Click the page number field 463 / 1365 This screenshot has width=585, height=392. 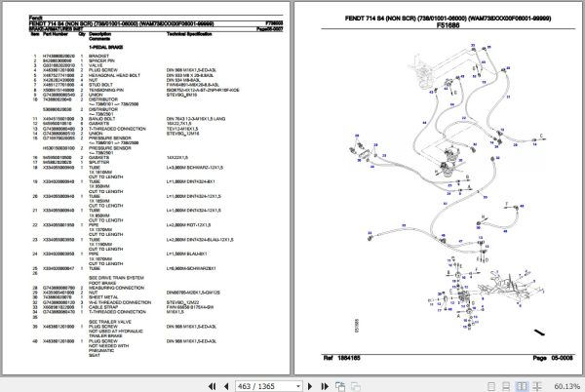[264, 386]
